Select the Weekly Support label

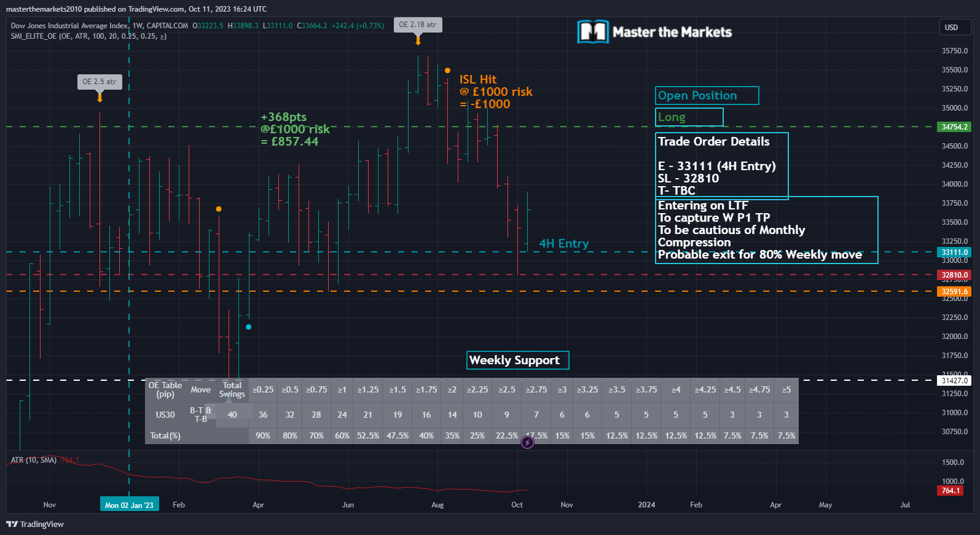[518, 361]
